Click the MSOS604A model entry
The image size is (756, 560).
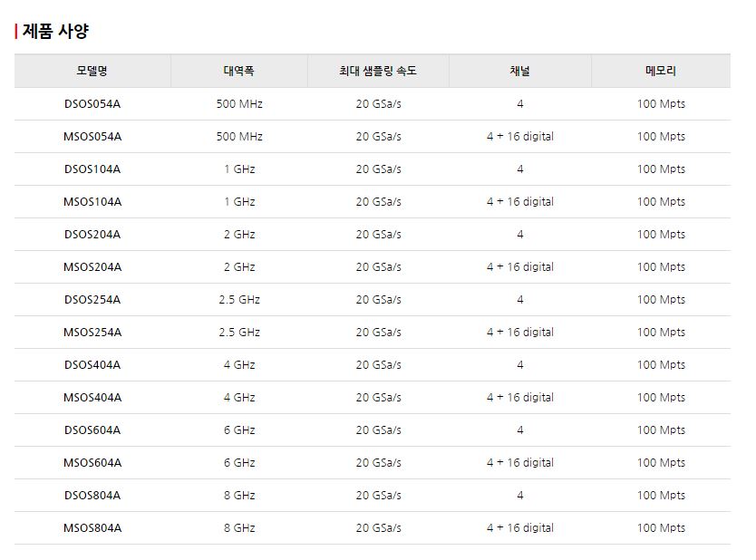92,463
